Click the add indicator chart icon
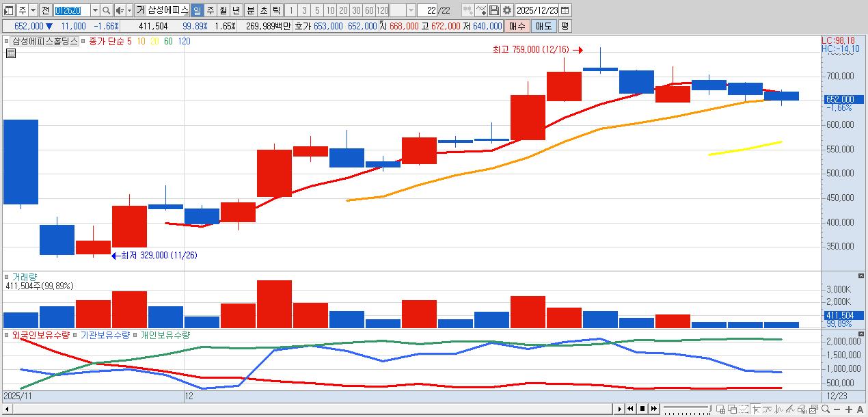The image size is (868, 417). (481, 10)
